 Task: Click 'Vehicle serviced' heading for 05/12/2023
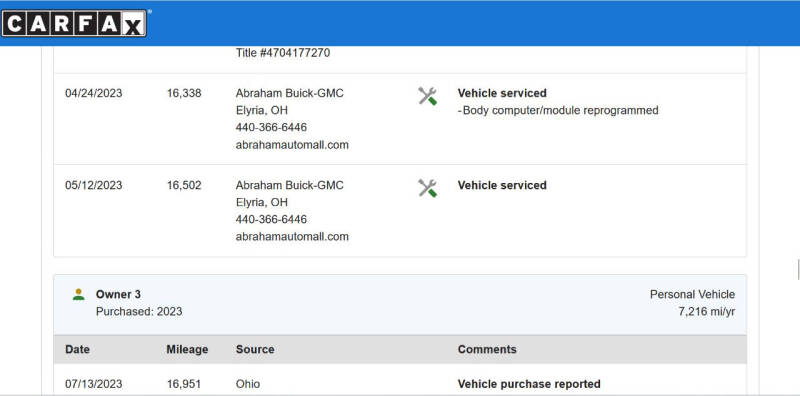tap(502, 185)
